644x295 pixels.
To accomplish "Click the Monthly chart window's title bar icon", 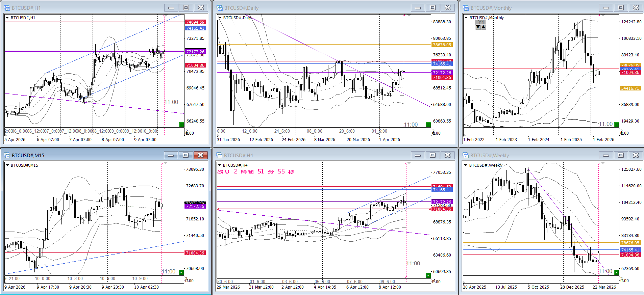I will click(x=466, y=8).
